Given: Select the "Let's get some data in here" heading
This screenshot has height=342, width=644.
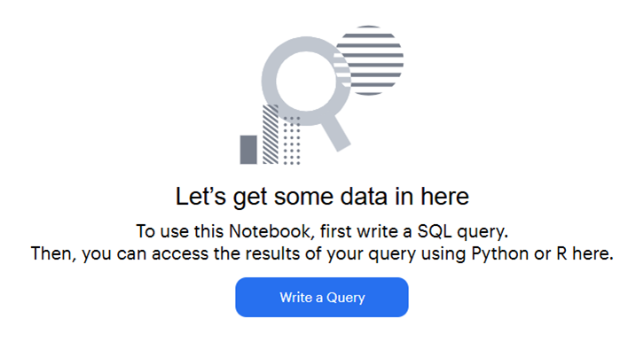Looking at the screenshot, I should (322, 197).
